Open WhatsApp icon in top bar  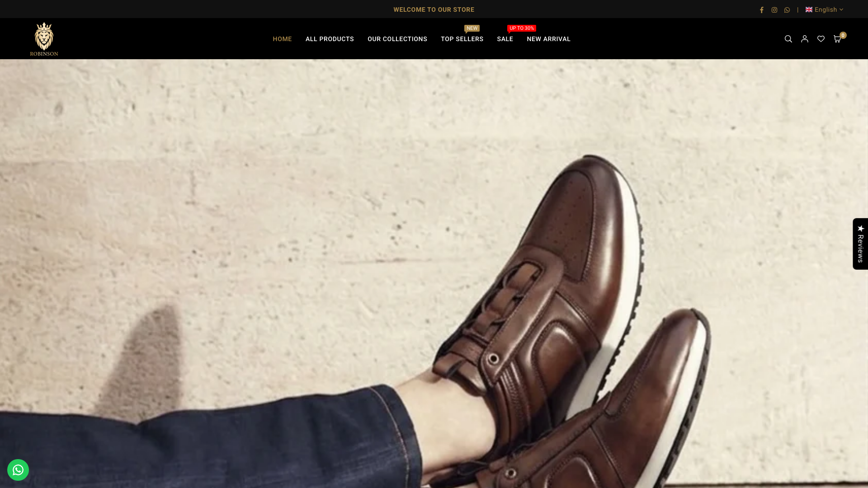(x=787, y=10)
